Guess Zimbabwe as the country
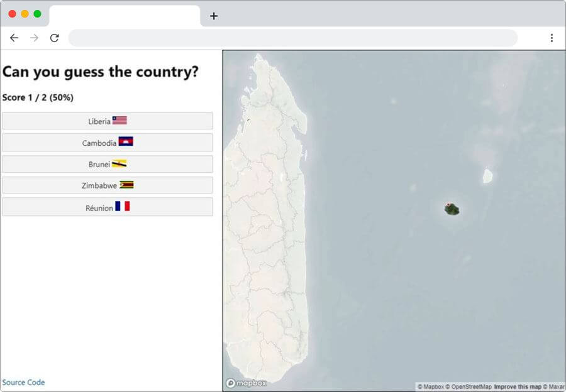Image resolution: width=566 pixels, height=392 pixels. click(108, 185)
